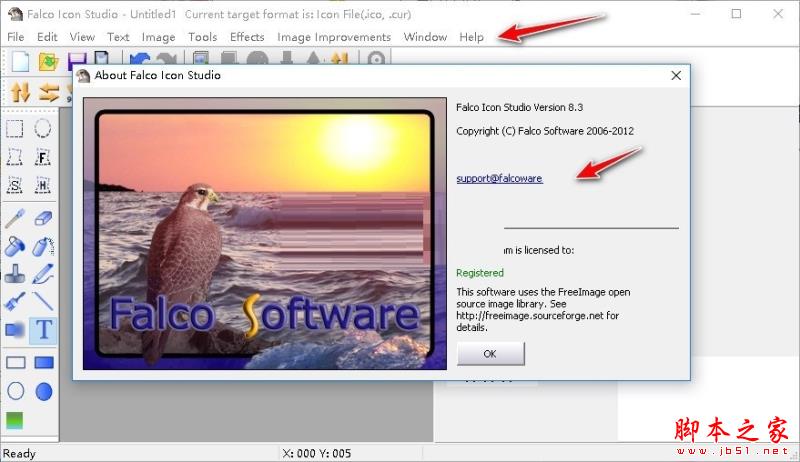The image size is (800, 462).
Task: Select the Eraser tool
Action: pos(43,218)
